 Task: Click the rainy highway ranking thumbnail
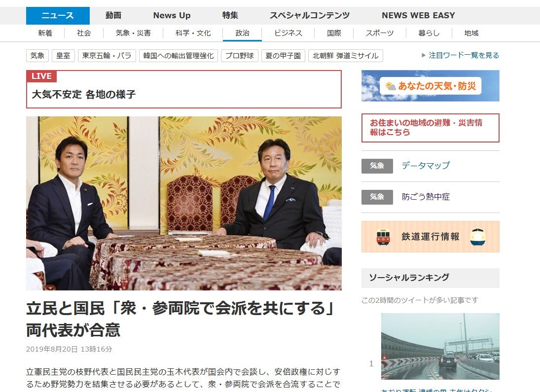click(440, 346)
